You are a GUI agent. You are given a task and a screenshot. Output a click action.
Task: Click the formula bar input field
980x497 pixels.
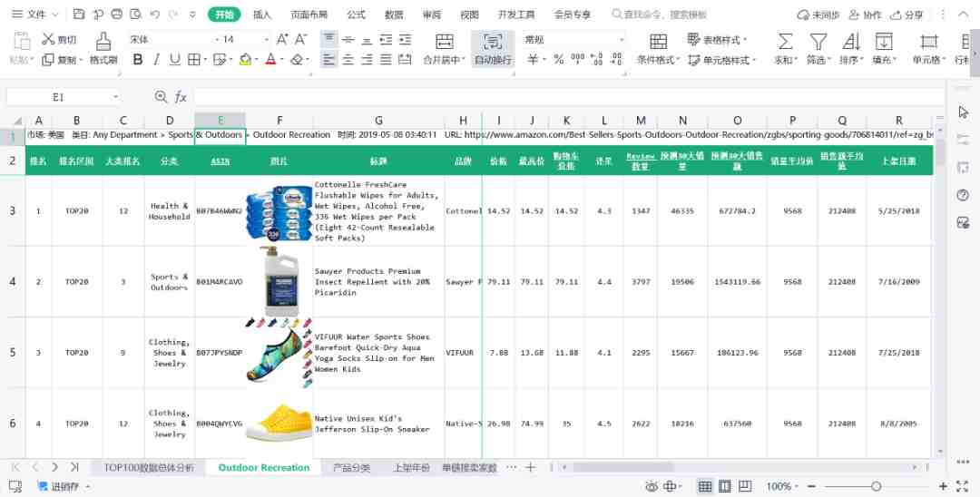[x=569, y=97]
